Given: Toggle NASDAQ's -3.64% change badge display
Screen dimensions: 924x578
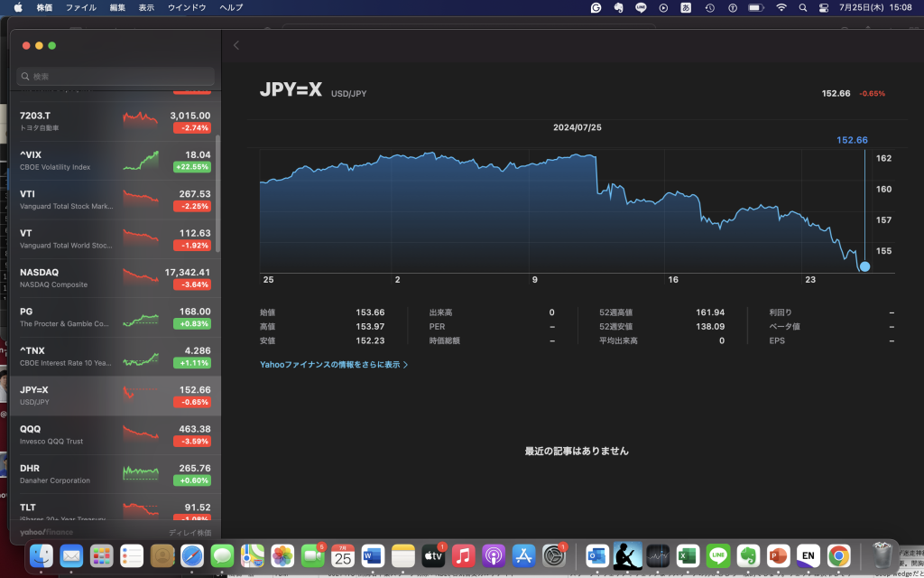Looking at the screenshot, I should [x=191, y=284].
